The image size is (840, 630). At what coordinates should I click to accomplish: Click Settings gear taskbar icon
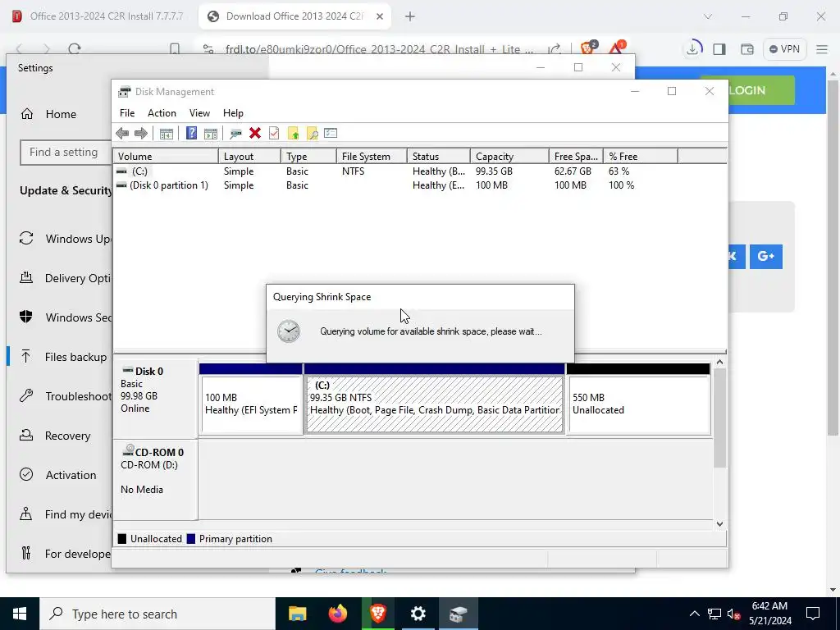[418, 614]
